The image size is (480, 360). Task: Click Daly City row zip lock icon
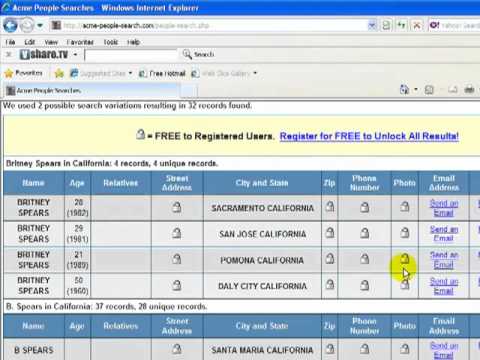(x=330, y=284)
